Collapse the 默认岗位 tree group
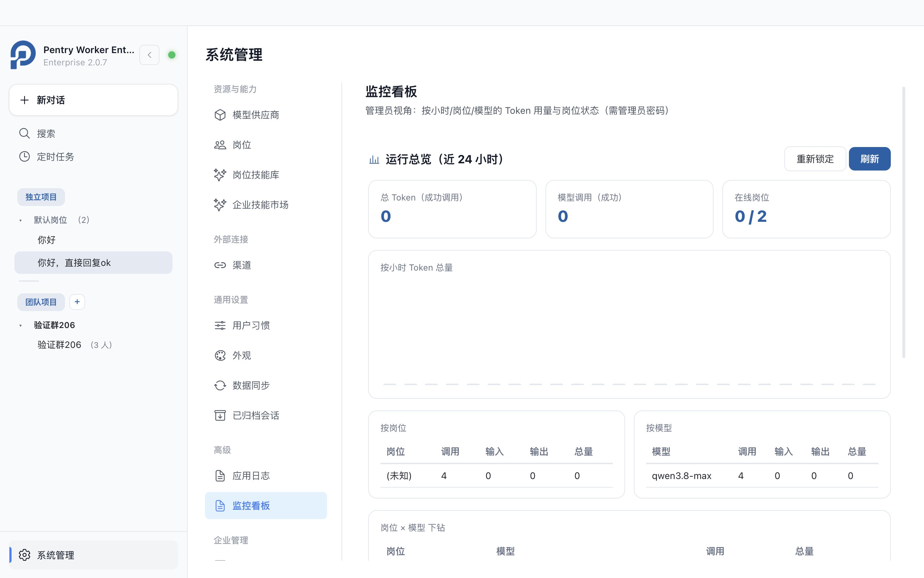 [x=21, y=220]
